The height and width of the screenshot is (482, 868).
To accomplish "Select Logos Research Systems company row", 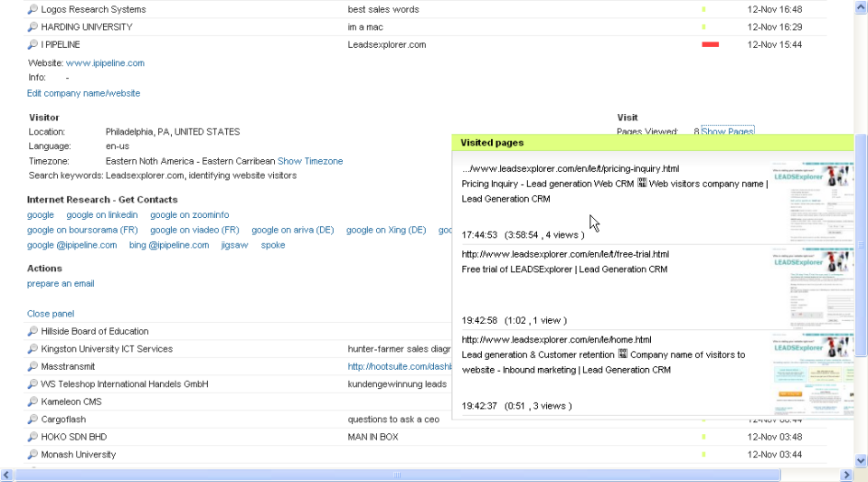I will point(425,9).
